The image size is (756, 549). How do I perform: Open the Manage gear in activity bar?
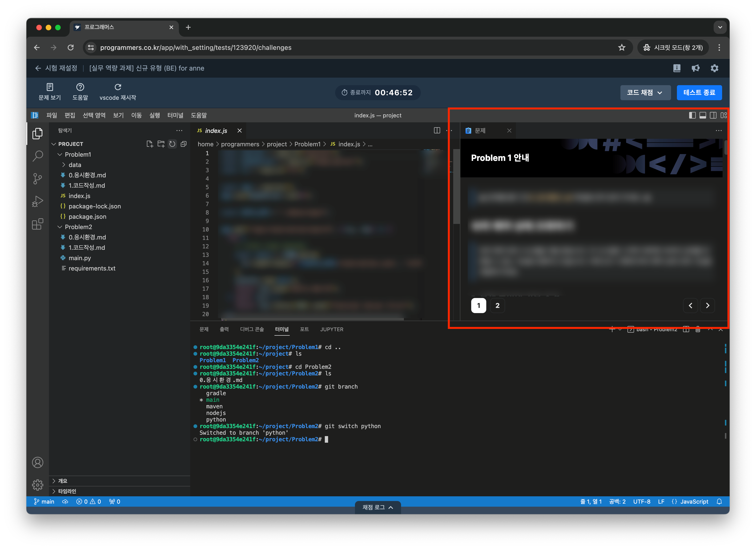(38, 485)
